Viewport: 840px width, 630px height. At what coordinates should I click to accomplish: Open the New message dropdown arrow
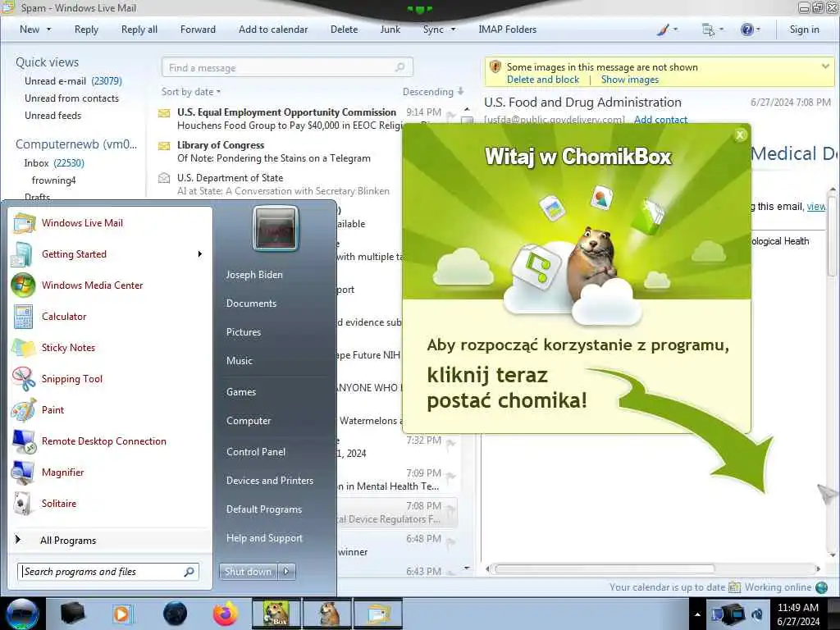(48, 30)
